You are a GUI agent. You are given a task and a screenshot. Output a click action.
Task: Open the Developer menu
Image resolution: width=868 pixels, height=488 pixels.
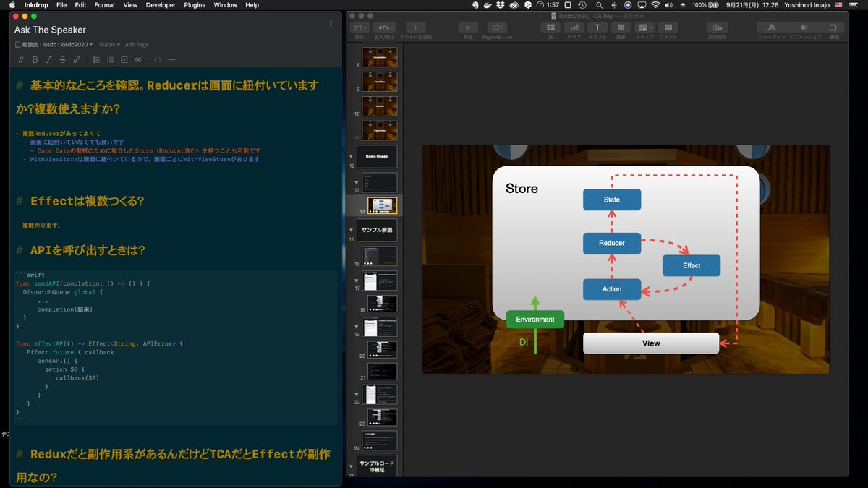tap(161, 4)
